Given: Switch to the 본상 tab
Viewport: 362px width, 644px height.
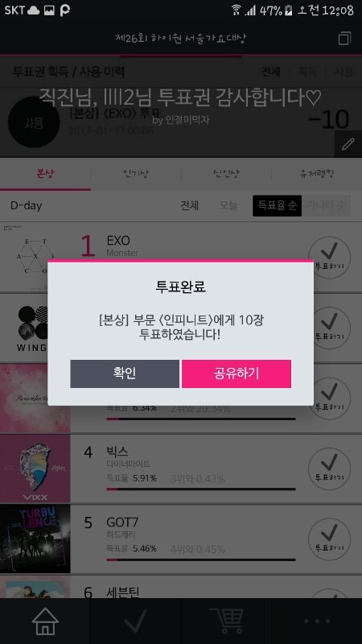Looking at the screenshot, I should pyautogui.click(x=45, y=174).
